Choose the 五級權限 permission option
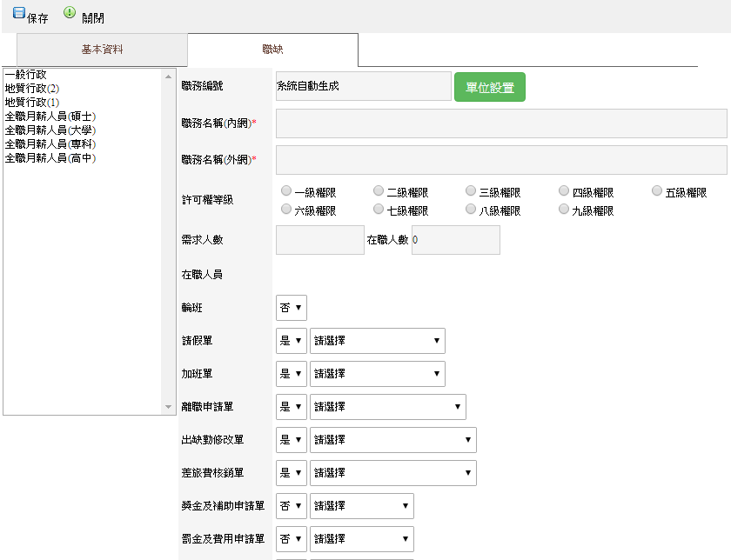Image resolution: width=731 pixels, height=560 pixels. [657, 191]
